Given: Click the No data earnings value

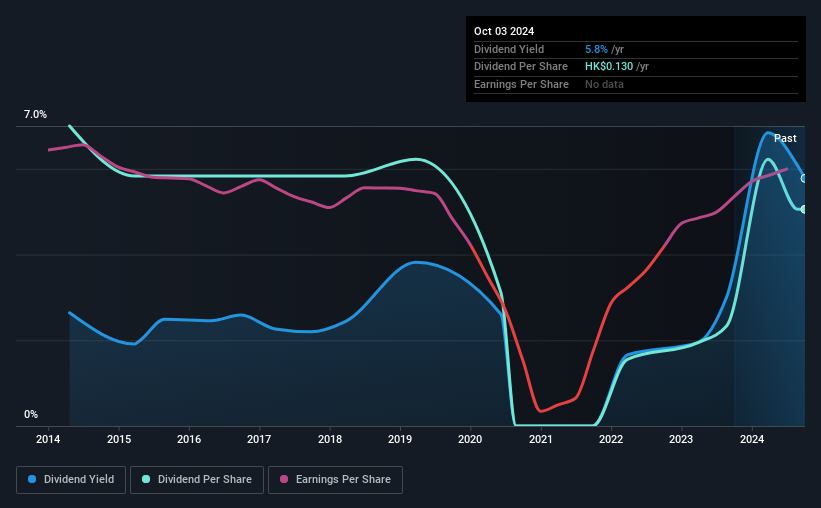Looking at the screenshot, I should (604, 84).
